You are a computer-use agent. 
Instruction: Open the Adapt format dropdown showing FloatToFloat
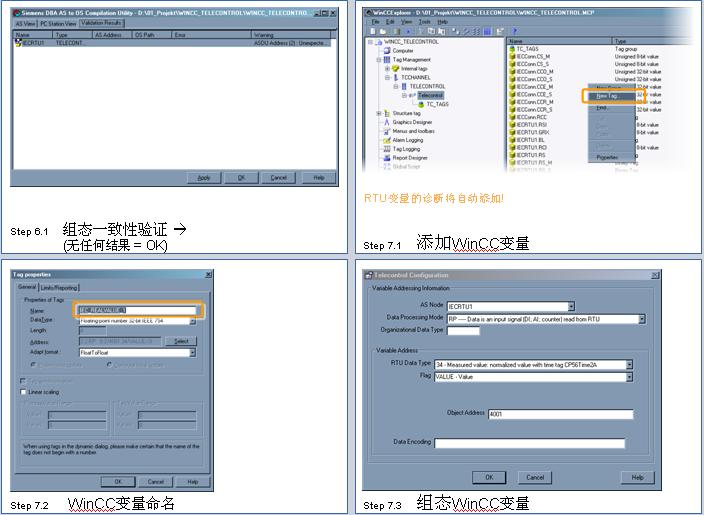click(x=193, y=353)
